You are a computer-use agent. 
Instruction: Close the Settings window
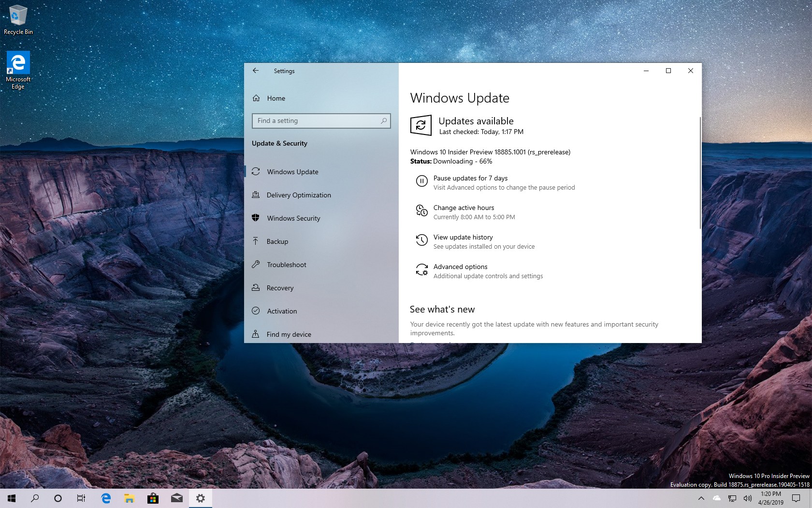pyautogui.click(x=691, y=71)
